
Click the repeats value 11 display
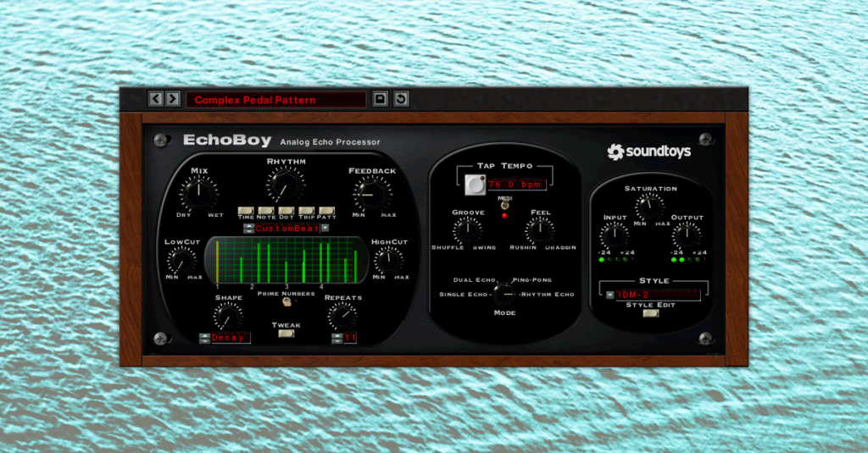(x=350, y=338)
